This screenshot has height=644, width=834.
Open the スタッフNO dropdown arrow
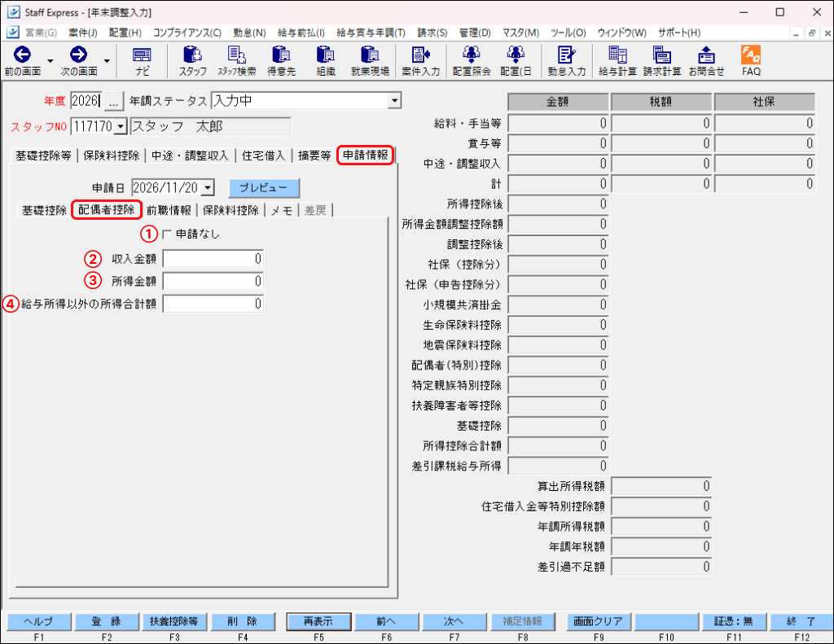pos(121,126)
